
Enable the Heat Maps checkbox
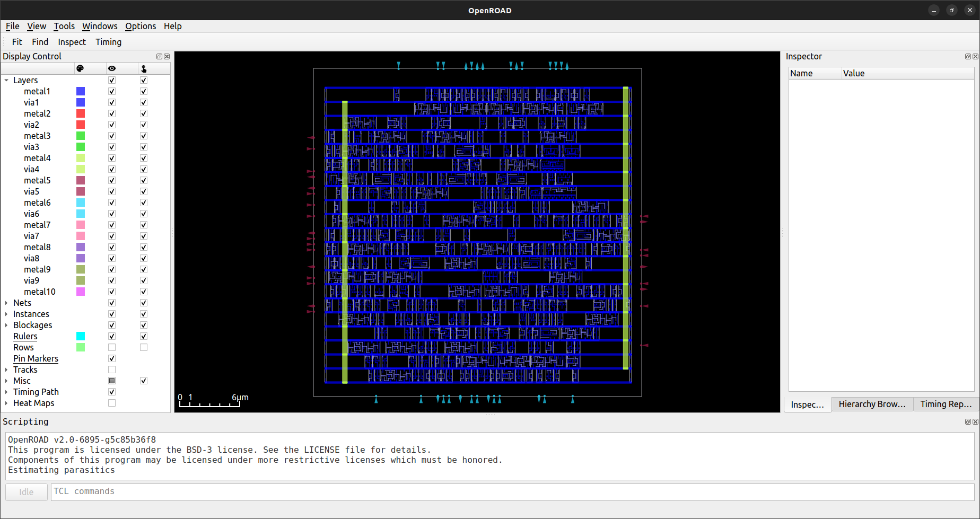point(112,403)
